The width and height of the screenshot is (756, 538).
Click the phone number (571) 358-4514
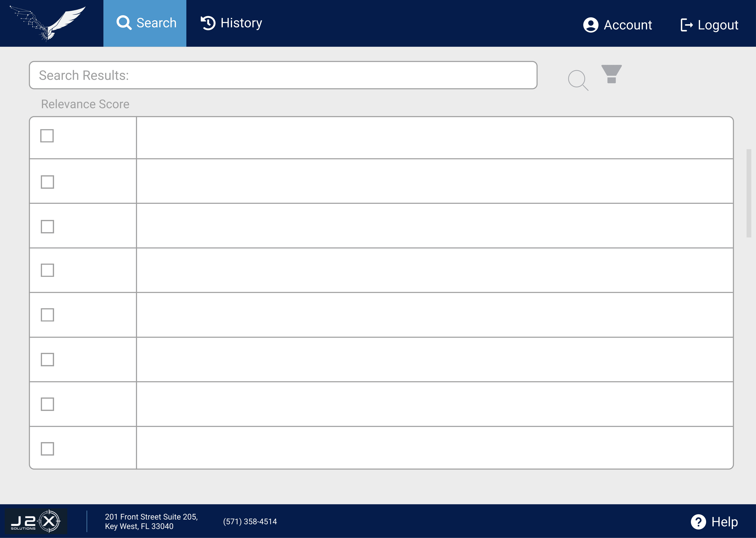click(250, 521)
